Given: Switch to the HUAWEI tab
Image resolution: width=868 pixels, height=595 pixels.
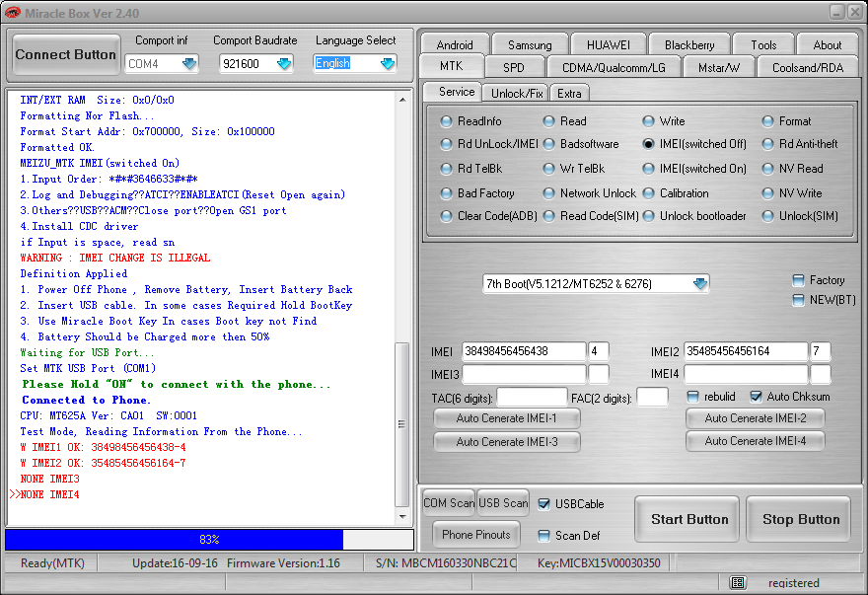Looking at the screenshot, I should [x=609, y=44].
